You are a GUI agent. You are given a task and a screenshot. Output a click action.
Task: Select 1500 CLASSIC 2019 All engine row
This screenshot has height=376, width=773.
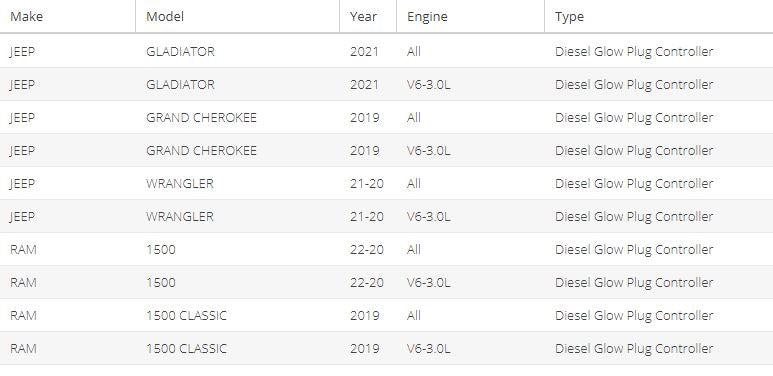tap(386, 315)
